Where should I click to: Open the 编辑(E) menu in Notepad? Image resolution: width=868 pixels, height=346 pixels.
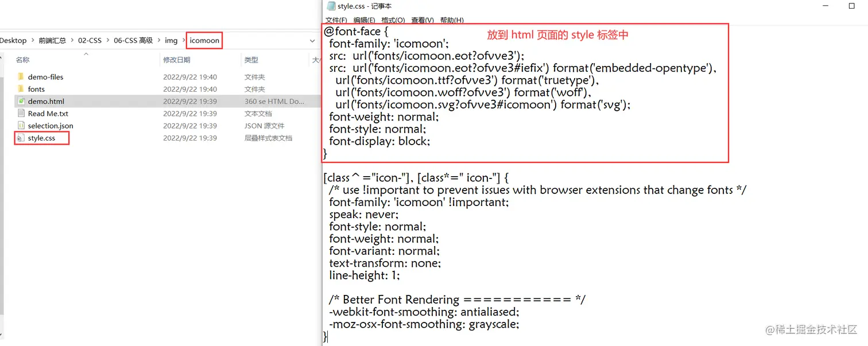[x=365, y=20]
